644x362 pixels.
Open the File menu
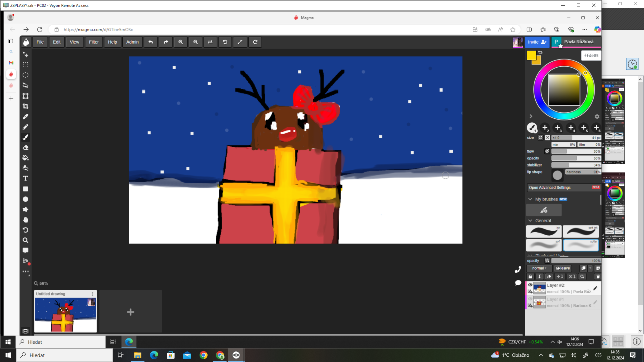tap(40, 42)
